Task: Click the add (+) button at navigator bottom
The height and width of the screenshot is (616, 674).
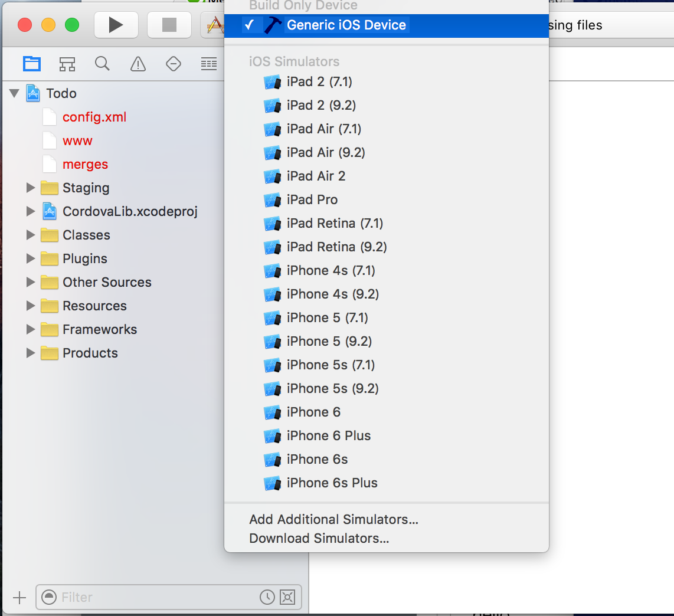Action: (19, 597)
